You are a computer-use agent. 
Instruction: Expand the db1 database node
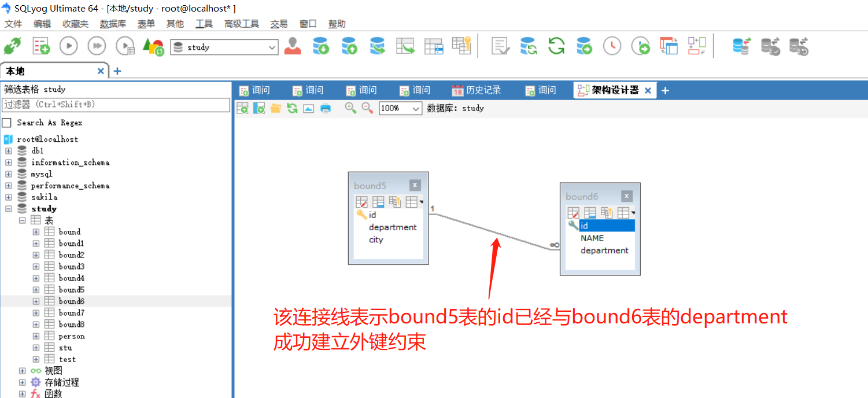[x=9, y=150]
